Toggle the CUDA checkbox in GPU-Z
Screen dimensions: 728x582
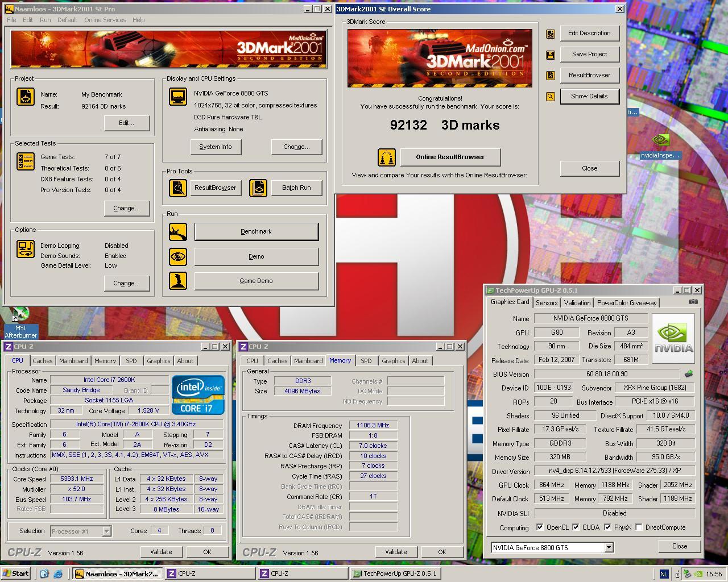coord(576,527)
